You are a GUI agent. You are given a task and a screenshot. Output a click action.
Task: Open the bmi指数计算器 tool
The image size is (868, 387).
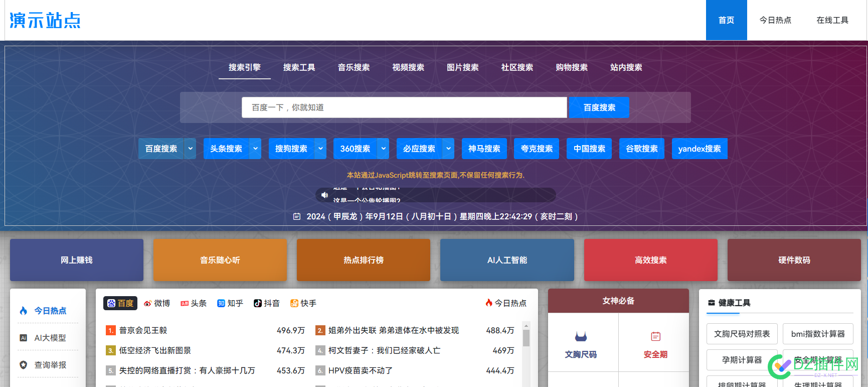818,334
